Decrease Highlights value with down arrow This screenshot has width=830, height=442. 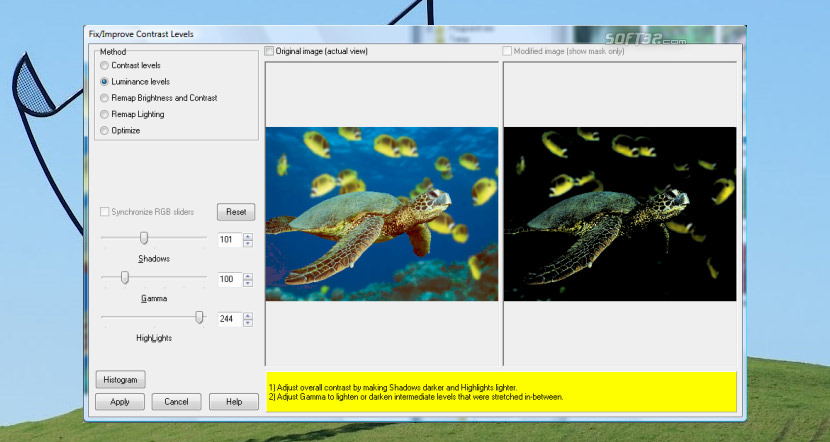[x=248, y=323]
